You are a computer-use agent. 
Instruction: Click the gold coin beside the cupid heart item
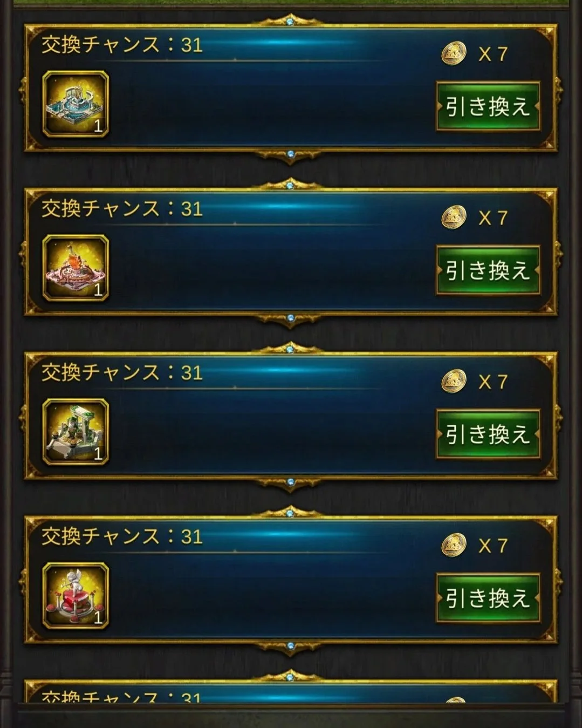tap(454, 546)
